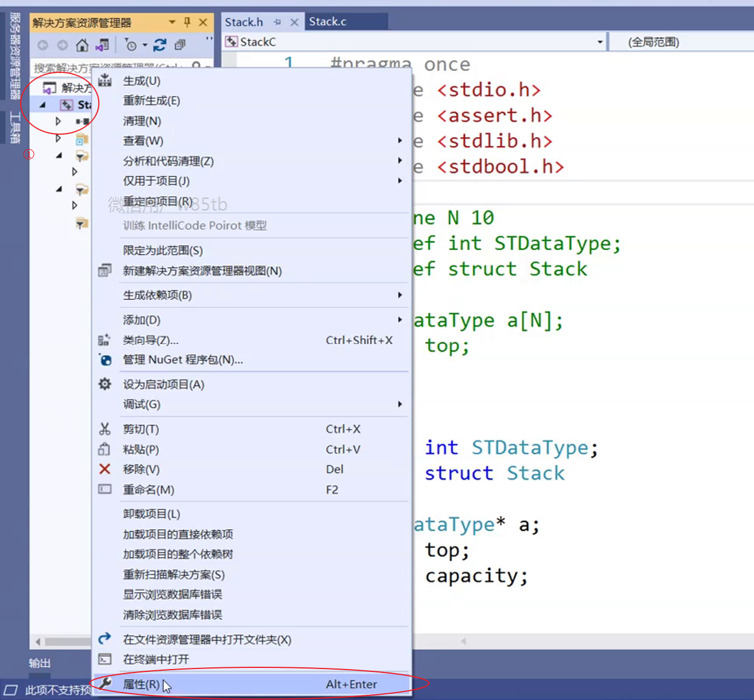Click the blue sync refresh icon

(x=160, y=45)
